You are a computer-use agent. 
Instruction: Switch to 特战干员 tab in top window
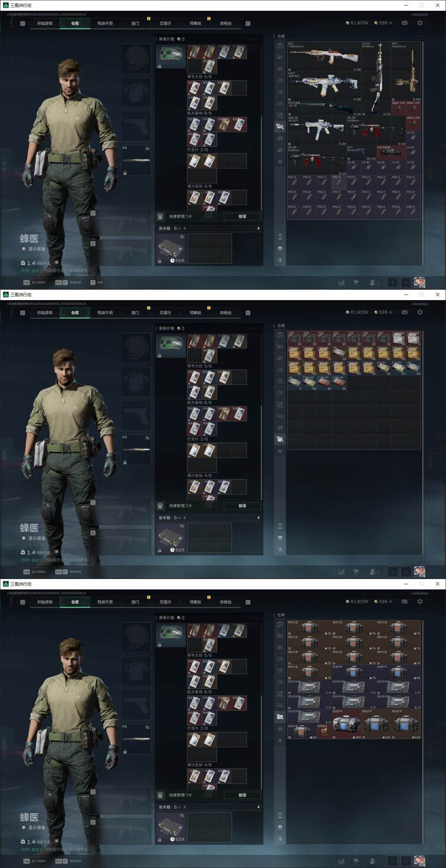[x=105, y=23]
